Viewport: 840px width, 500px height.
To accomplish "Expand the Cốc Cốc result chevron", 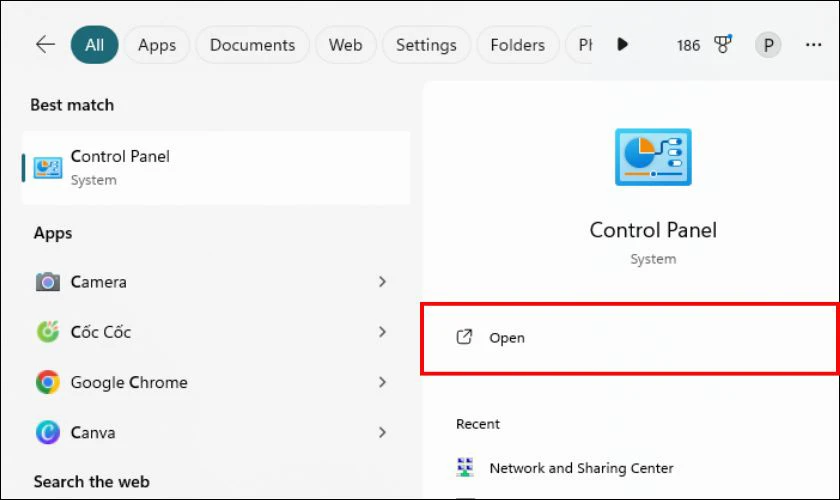I will [382, 332].
